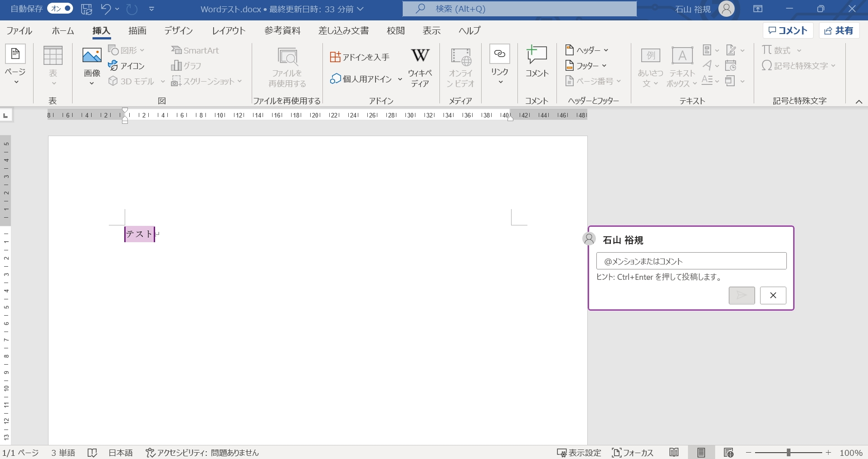Insert a 数式 (equation)

click(x=782, y=50)
